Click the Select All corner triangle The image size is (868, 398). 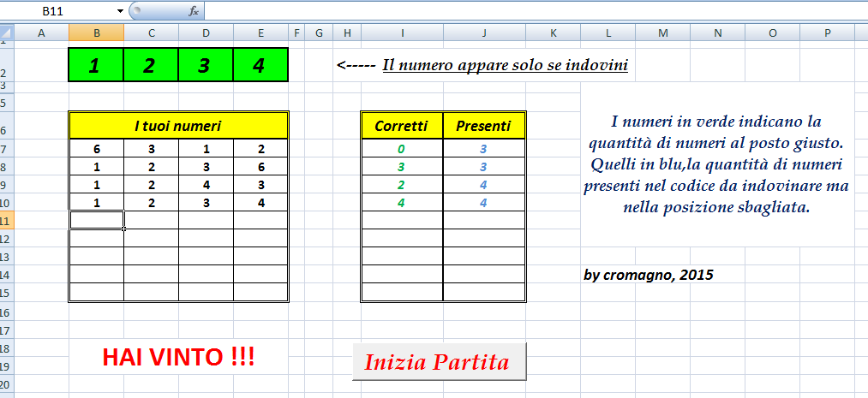7,33
